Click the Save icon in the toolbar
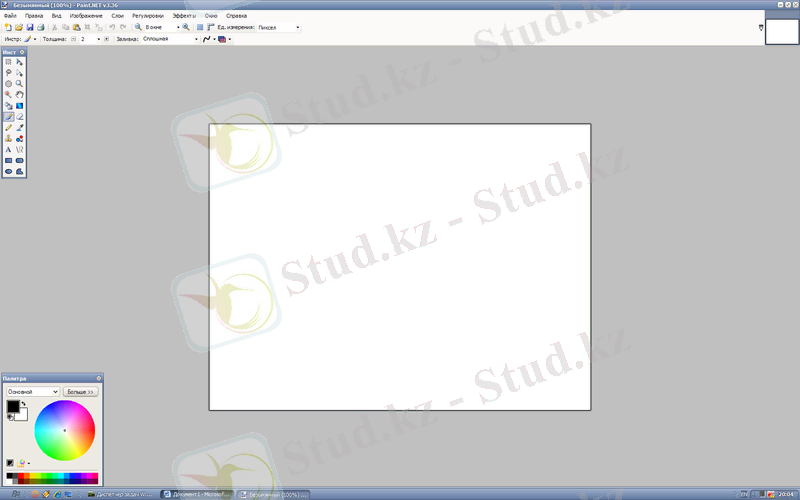The width and height of the screenshot is (800, 500). 30,27
